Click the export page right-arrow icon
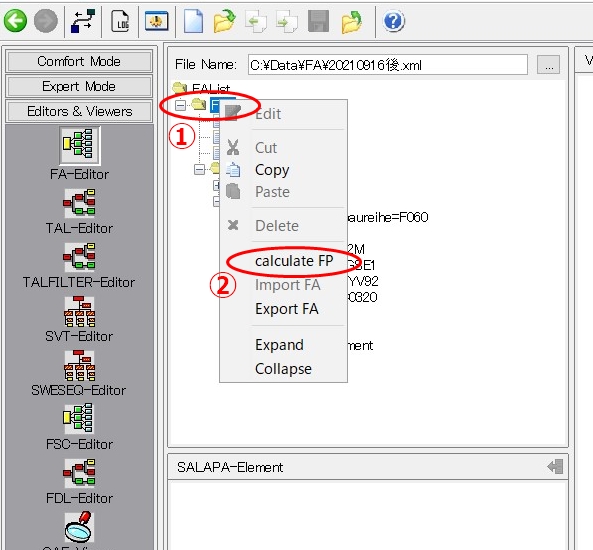The image size is (593, 550). (287, 21)
